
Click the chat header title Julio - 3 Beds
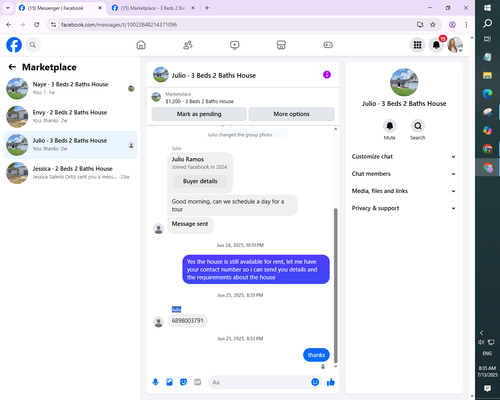[214, 76]
